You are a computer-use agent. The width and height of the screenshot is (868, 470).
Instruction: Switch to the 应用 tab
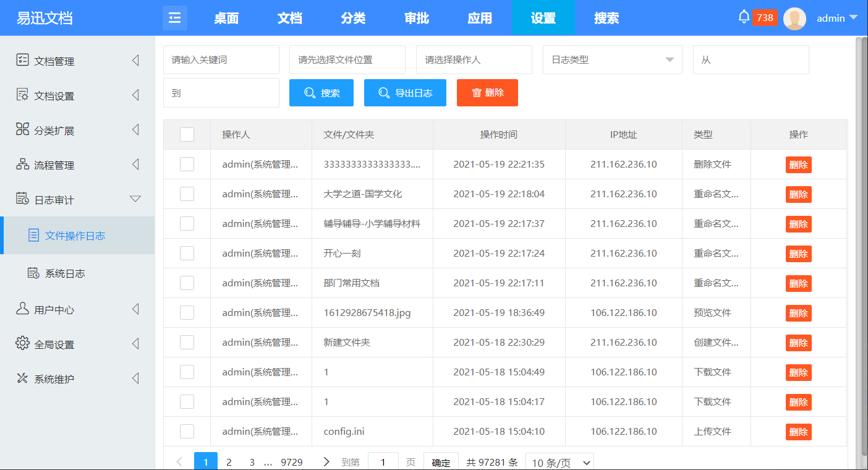pos(480,18)
